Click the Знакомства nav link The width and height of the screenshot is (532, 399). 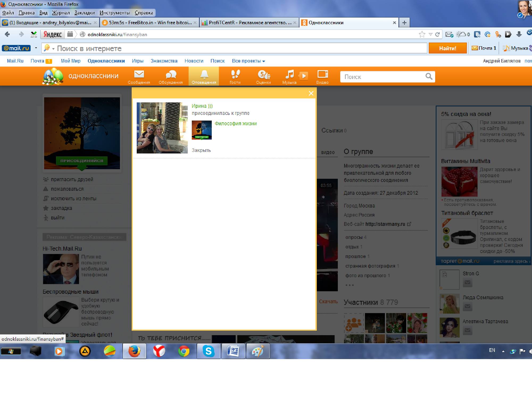[x=164, y=61]
